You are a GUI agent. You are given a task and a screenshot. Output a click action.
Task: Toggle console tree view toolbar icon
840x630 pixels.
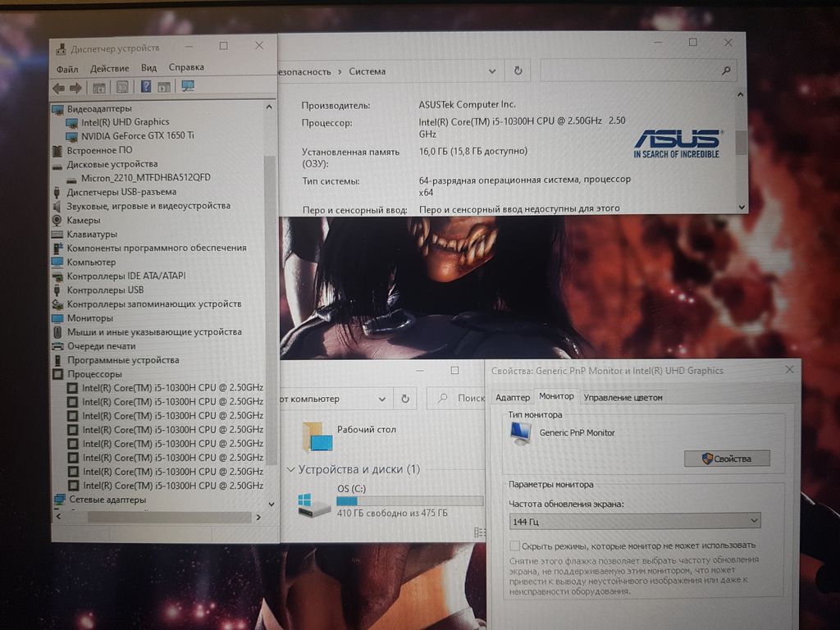coord(99,87)
